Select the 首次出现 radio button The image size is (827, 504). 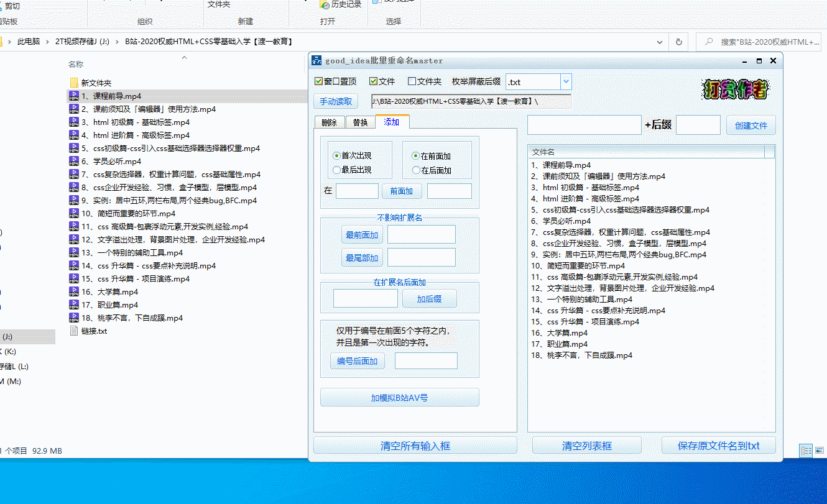[336, 155]
